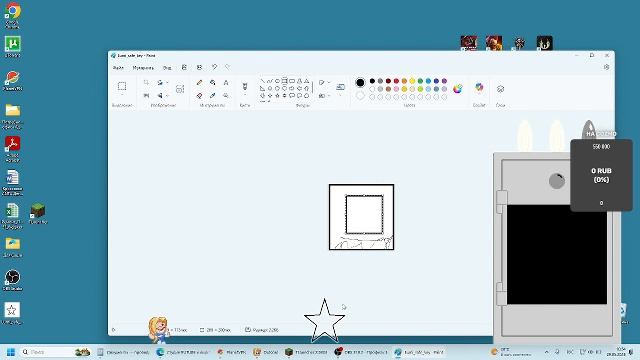Choose the Triangle shape
The width and height of the screenshot is (640, 360).
click(307, 81)
